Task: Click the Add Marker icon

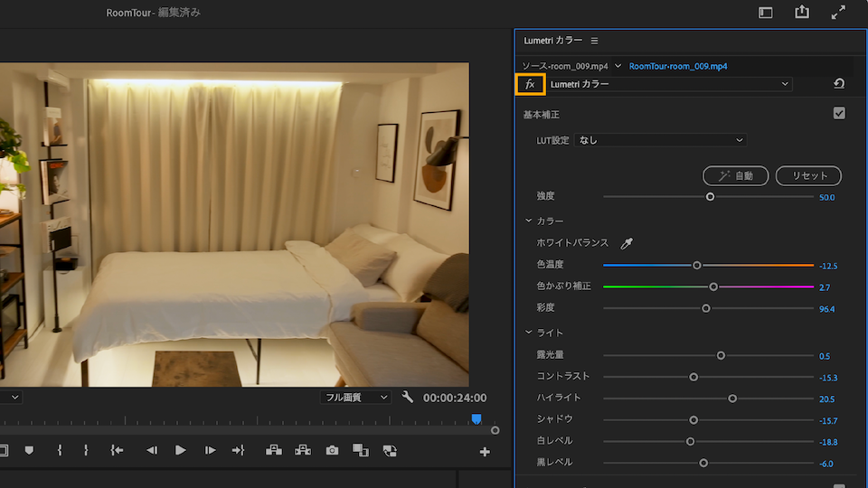Action: tap(29, 450)
